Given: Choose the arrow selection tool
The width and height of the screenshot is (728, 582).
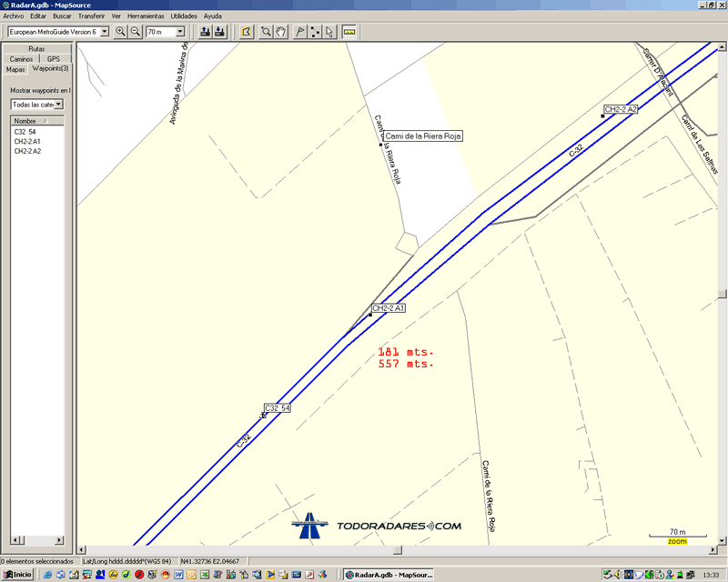Looking at the screenshot, I should click(329, 32).
